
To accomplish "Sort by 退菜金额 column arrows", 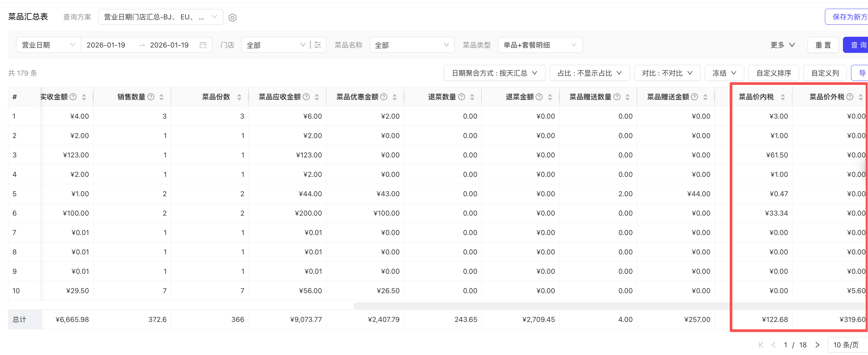I will (550, 97).
